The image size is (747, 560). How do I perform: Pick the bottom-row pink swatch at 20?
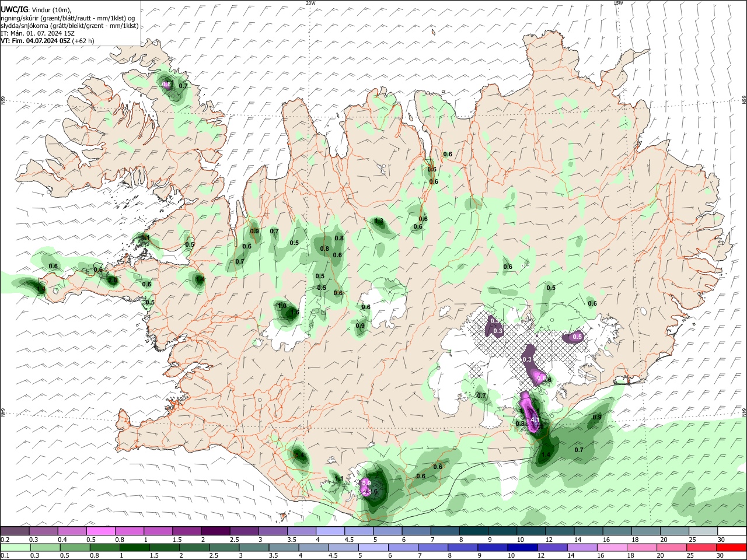point(671,548)
